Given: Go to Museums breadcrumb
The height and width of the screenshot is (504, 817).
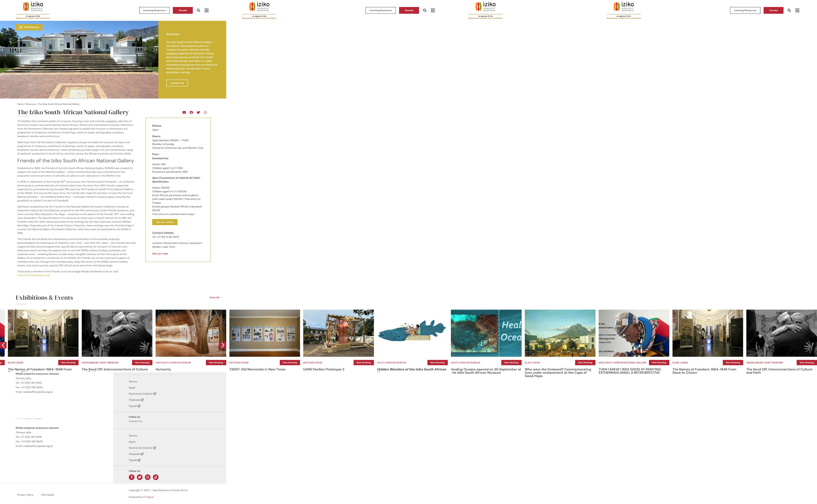Looking at the screenshot, I should click(x=31, y=104).
